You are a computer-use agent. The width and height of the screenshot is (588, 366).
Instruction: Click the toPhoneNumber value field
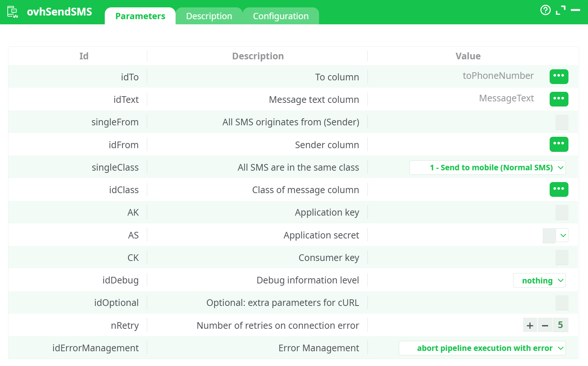(x=498, y=76)
